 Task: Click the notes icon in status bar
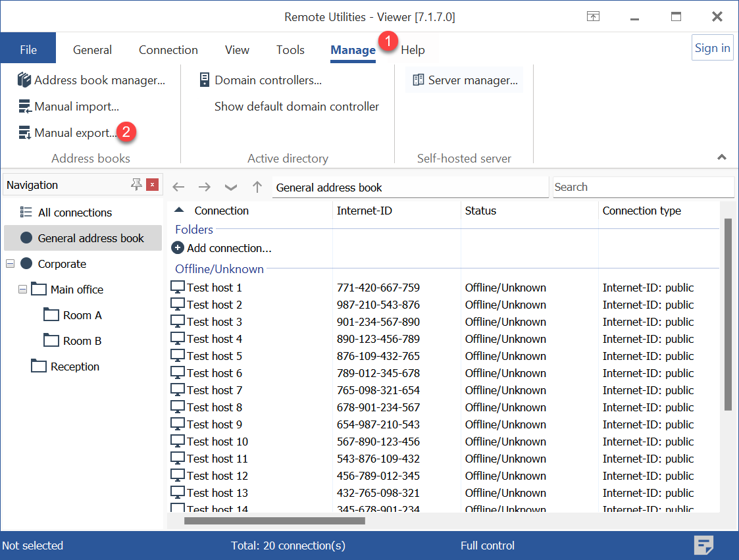[x=704, y=546]
